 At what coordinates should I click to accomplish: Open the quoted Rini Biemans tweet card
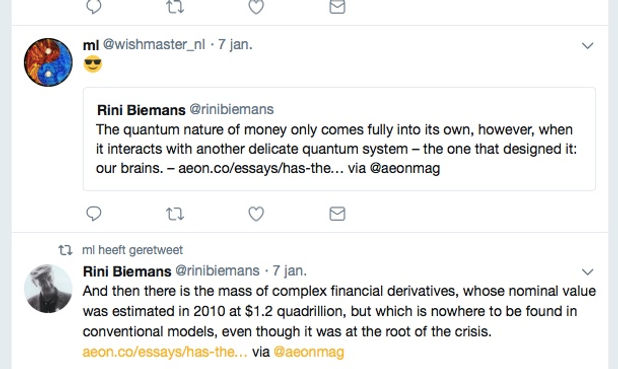(339, 139)
